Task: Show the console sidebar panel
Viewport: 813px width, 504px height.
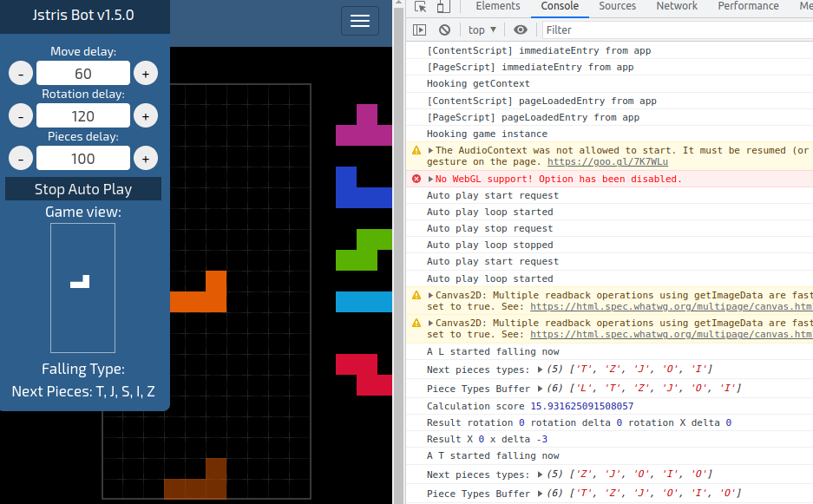Action: point(419,30)
